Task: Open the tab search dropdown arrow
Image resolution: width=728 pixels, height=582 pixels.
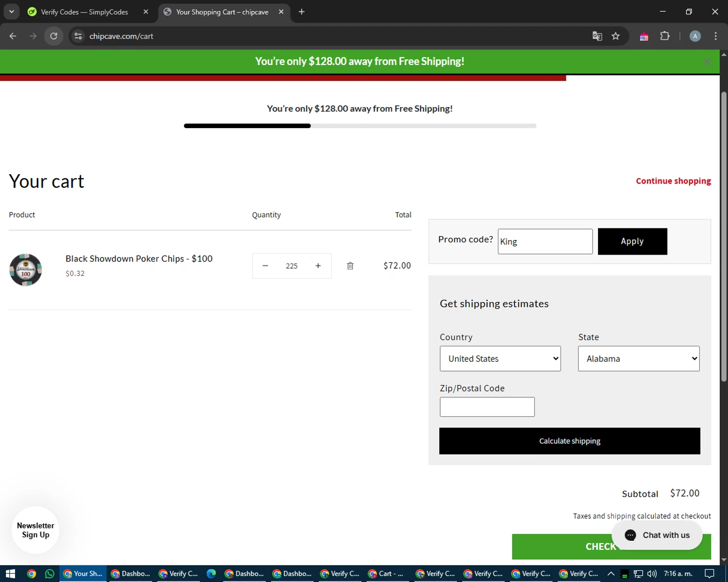Action: [11, 12]
